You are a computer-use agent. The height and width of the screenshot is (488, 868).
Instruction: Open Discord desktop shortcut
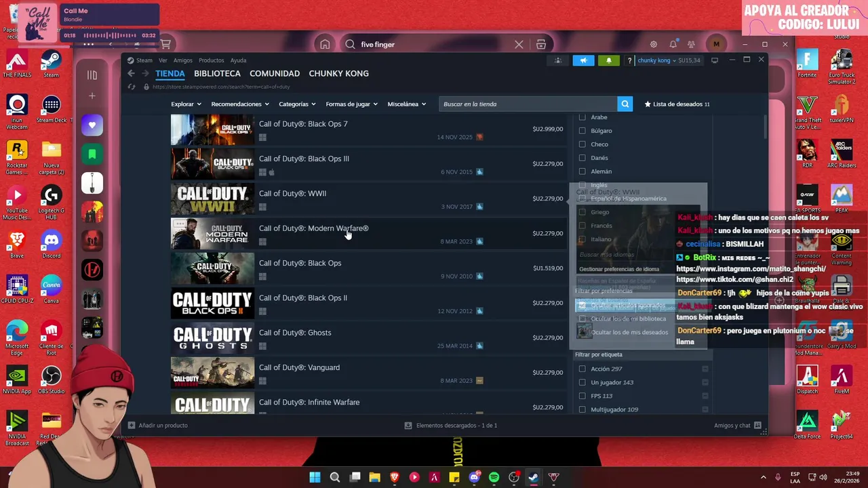click(x=51, y=244)
